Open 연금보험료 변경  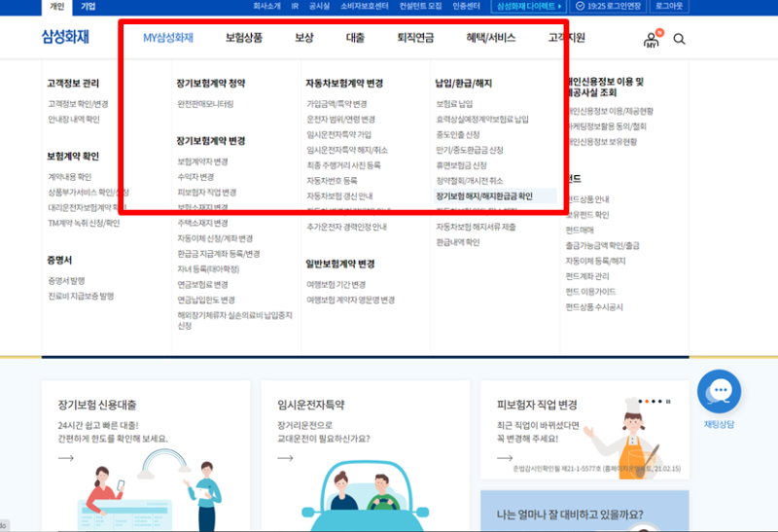point(202,284)
